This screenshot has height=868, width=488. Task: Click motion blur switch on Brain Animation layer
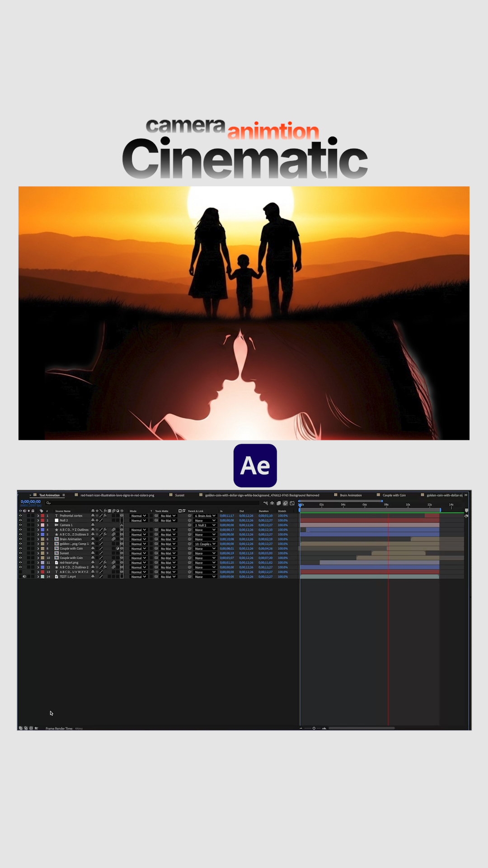point(113,539)
